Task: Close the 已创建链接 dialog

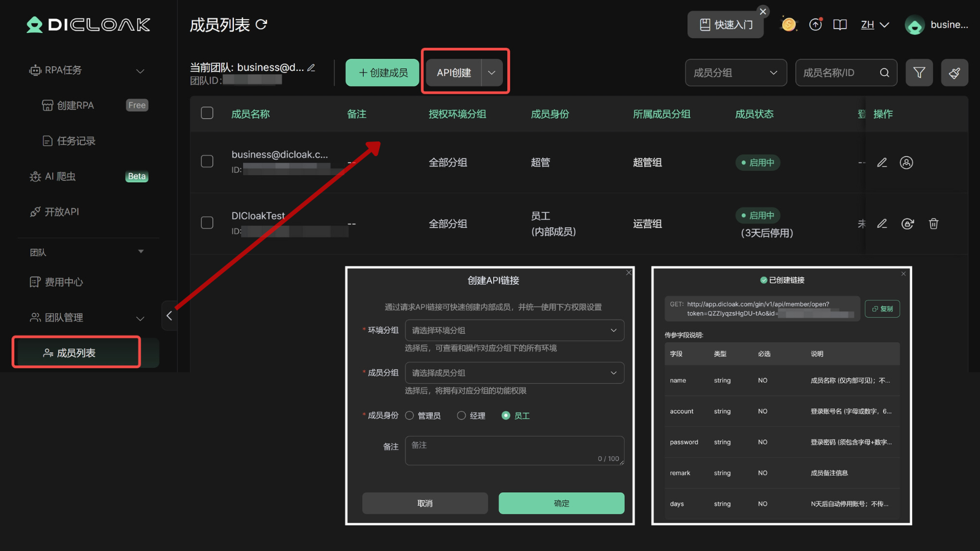Action: pos(903,274)
